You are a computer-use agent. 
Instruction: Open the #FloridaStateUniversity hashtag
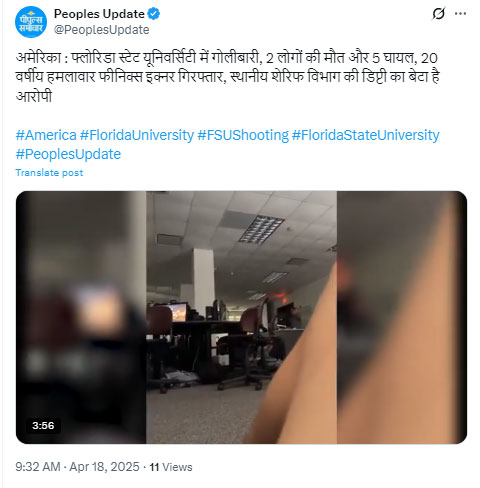(366, 135)
